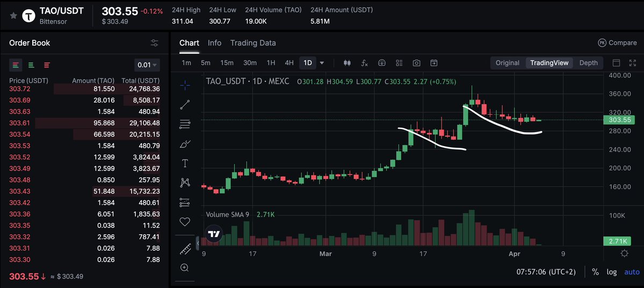Select the ruler measure tool
The width and height of the screenshot is (644, 288).
185,249
